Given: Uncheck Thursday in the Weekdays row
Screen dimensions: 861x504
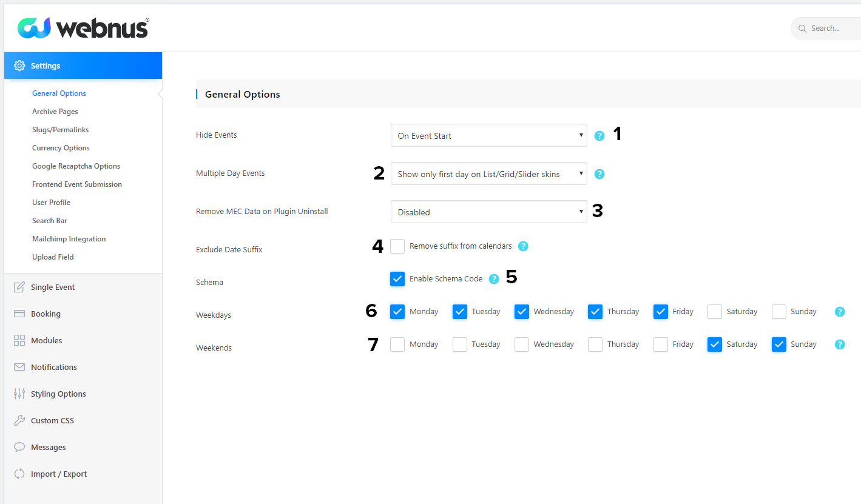Looking at the screenshot, I should (x=595, y=312).
